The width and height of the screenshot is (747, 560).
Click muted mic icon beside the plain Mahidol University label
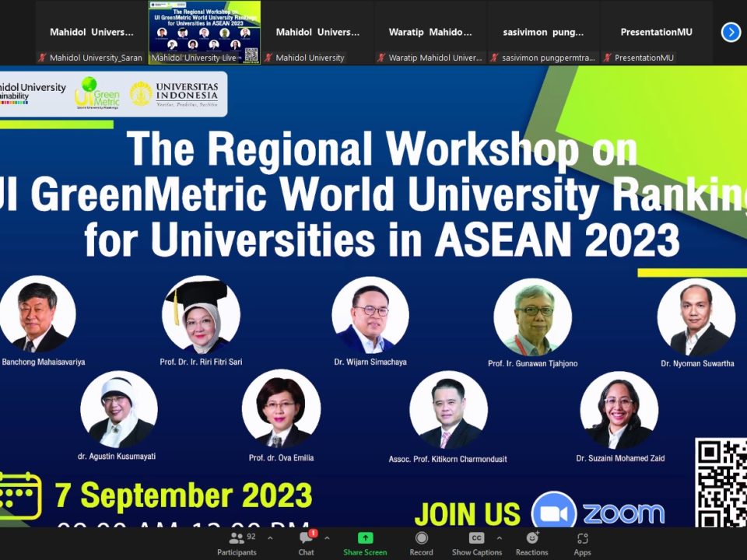click(268, 58)
